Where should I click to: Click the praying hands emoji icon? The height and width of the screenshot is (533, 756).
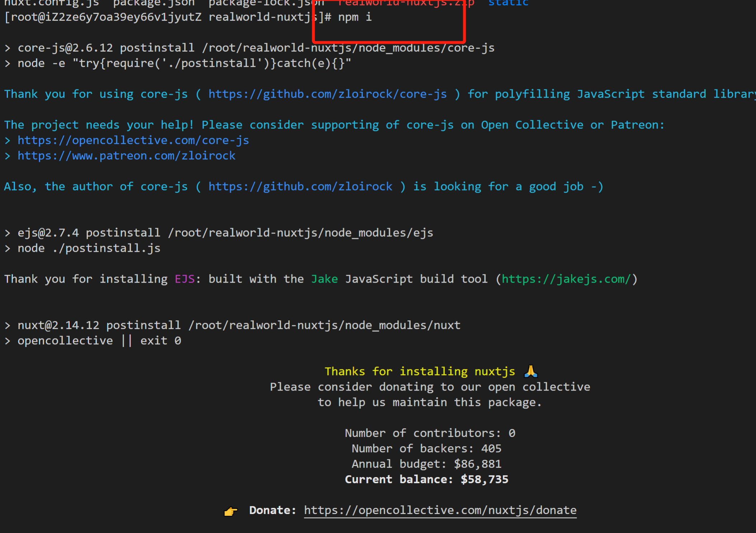click(530, 371)
